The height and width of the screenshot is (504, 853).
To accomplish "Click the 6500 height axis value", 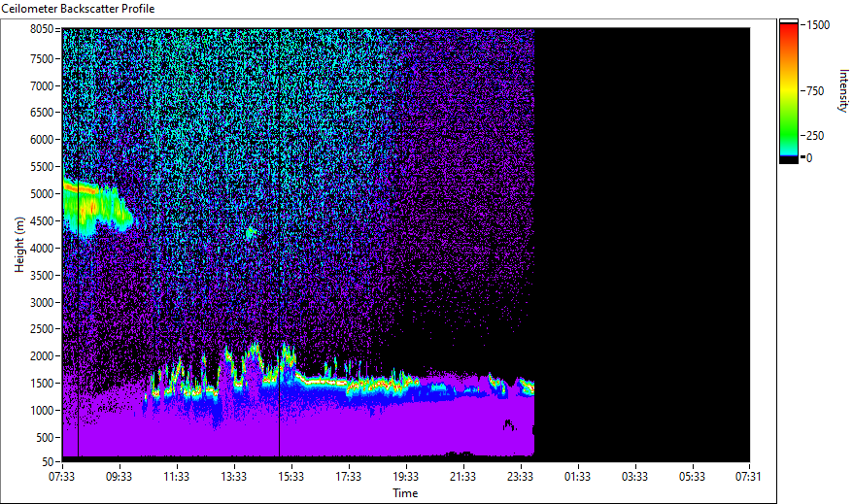I will click(42, 113).
